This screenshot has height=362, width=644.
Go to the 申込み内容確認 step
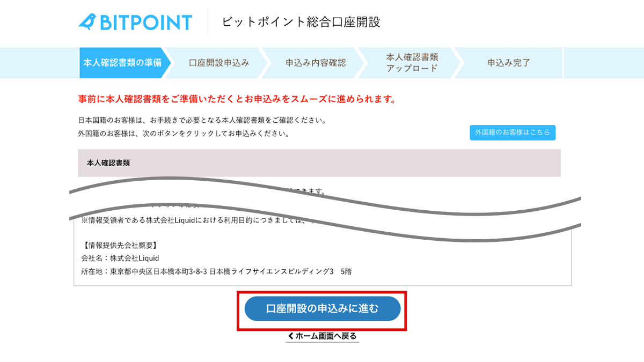click(x=316, y=63)
